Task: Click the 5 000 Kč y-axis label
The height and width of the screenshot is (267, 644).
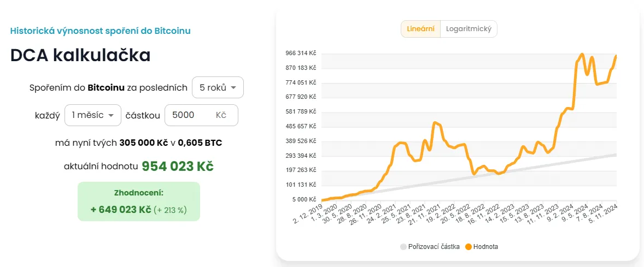Action: (303, 199)
